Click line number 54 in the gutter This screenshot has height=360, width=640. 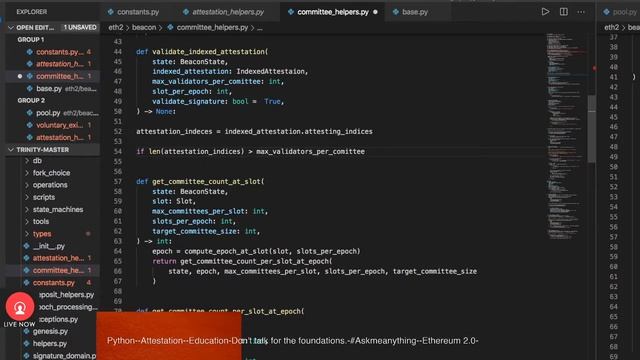point(118,151)
